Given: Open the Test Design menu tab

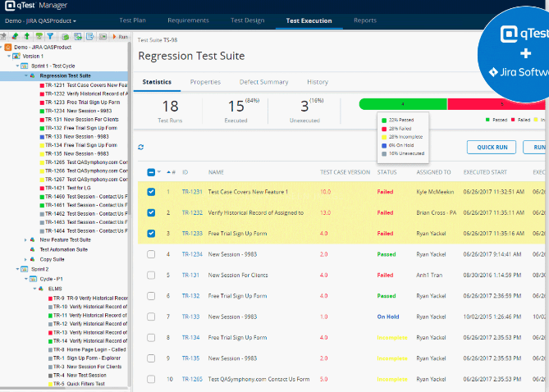Looking at the screenshot, I should 247,21.
